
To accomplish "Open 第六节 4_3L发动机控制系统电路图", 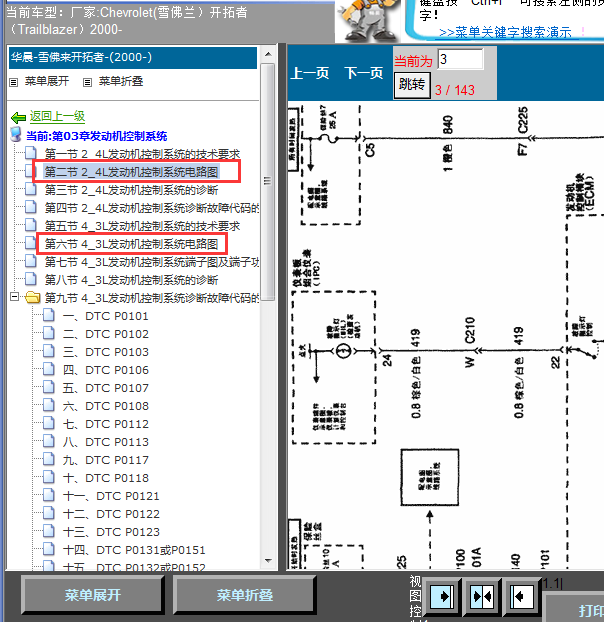I will [131, 244].
